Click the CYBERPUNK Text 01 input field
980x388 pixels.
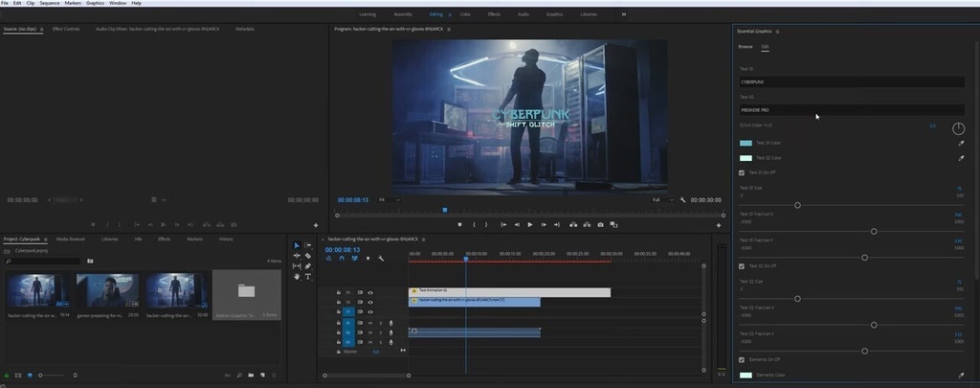(852, 82)
